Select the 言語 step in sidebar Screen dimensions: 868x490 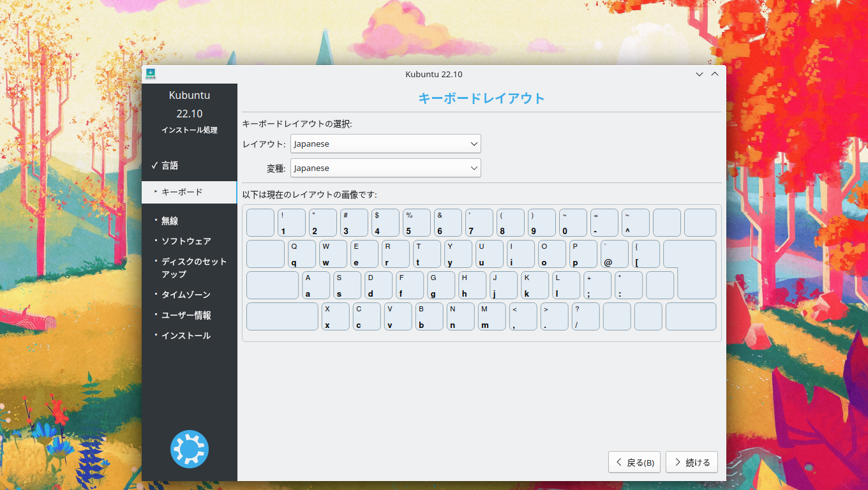(170, 165)
